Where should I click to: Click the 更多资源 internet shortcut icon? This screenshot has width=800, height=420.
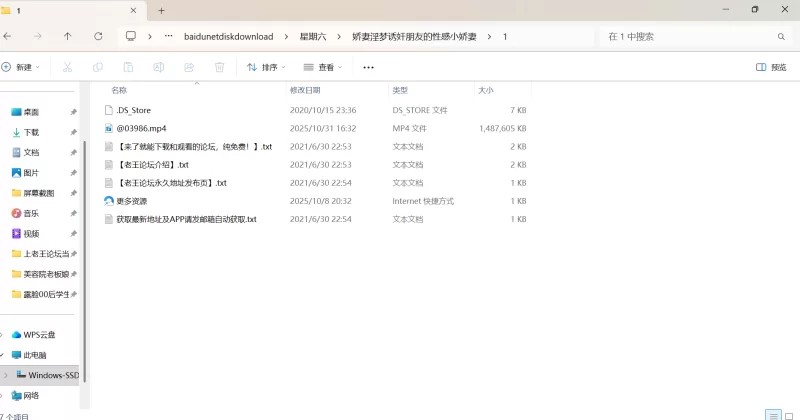coord(109,201)
